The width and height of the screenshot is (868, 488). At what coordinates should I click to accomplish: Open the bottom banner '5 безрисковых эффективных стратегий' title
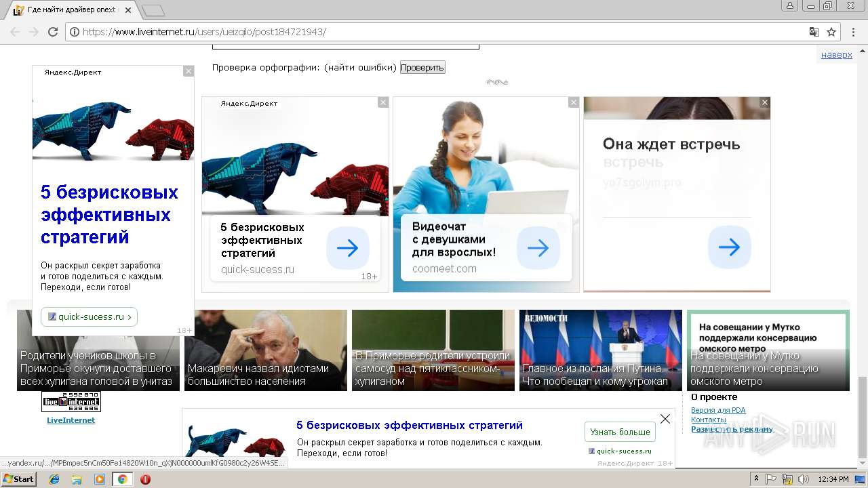pos(410,426)
